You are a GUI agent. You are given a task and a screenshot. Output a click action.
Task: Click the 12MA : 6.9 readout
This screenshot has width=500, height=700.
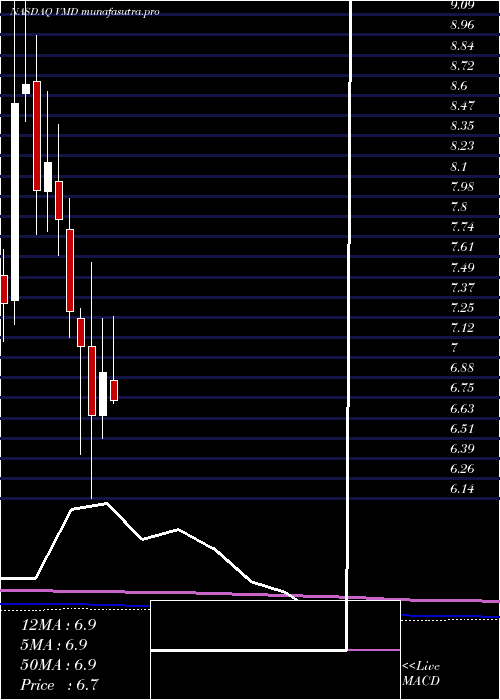pyautogui.click(x=58, y=625)
